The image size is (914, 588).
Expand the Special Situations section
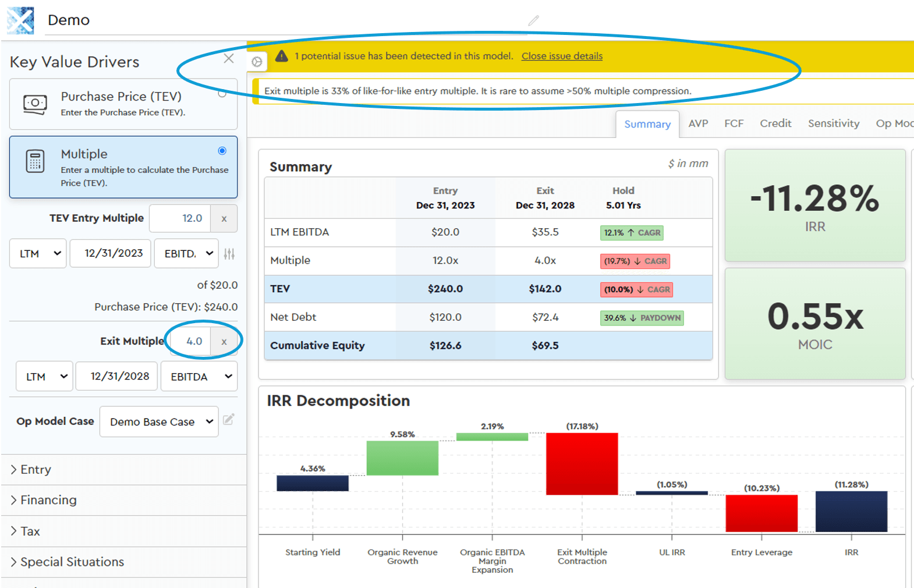72,562
